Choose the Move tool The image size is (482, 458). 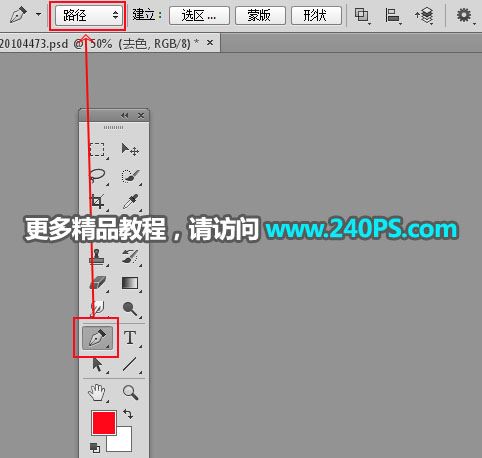(x=130, y=150)
